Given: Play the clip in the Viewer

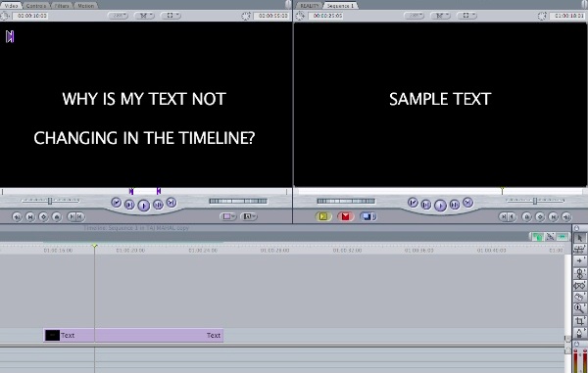Looking at the screenshot, I should tap(144, 206).
